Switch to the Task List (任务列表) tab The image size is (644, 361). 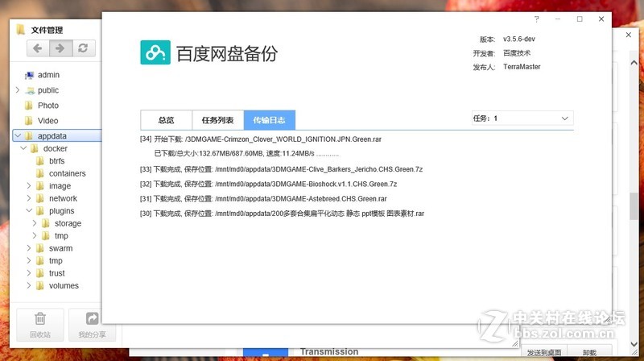pyautogui.click(x=217, y=120)
